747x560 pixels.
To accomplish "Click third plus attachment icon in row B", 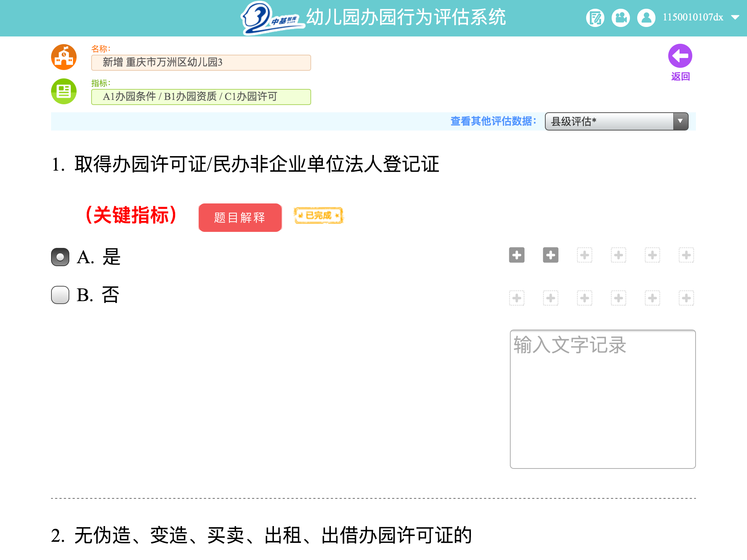I will [x=585, y=298].
